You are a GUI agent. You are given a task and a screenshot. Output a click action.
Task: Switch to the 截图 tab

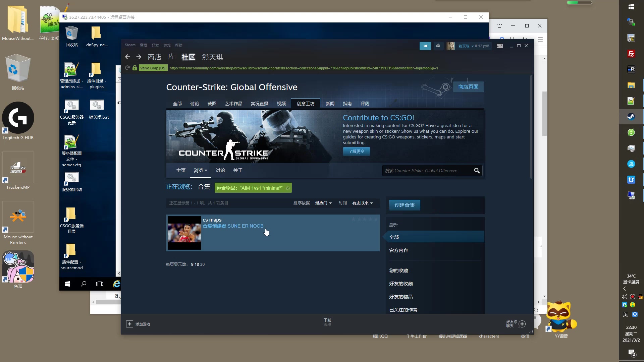(212, 104)
